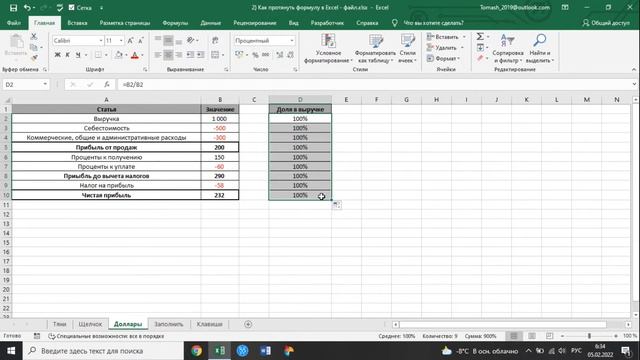This screenshot has height=360, width=640.
Task: Open the Форматировать как таблицу dropdown
Action: click(375, 49)
